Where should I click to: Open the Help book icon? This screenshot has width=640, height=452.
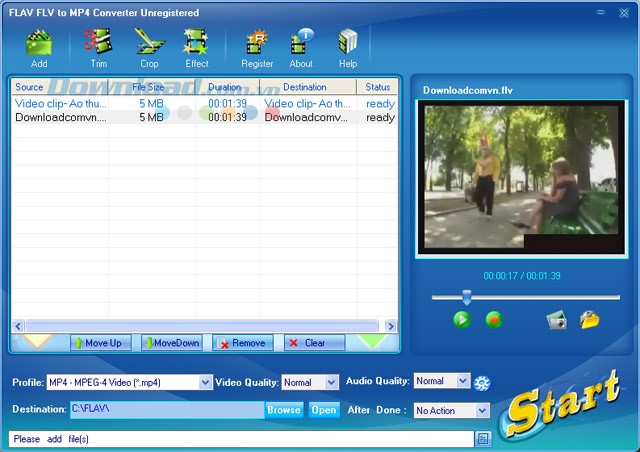point(348,41)
